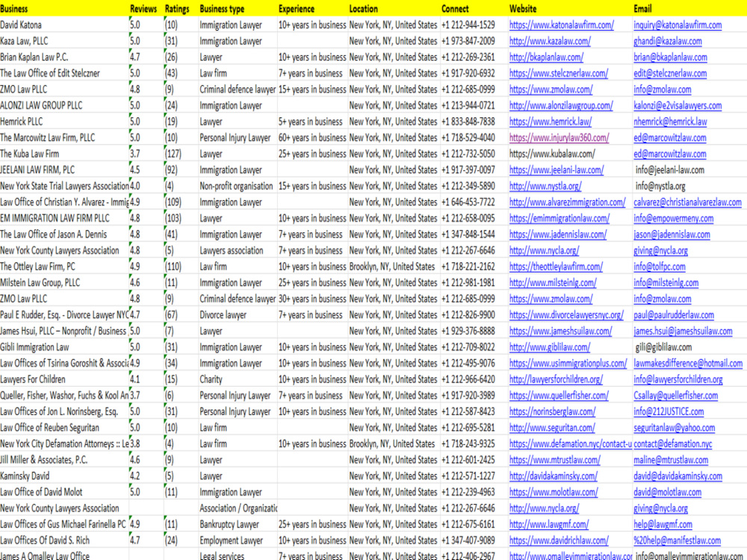
Task: Email inquiry@katonalawfirm.com
Action: click(678, 25)
